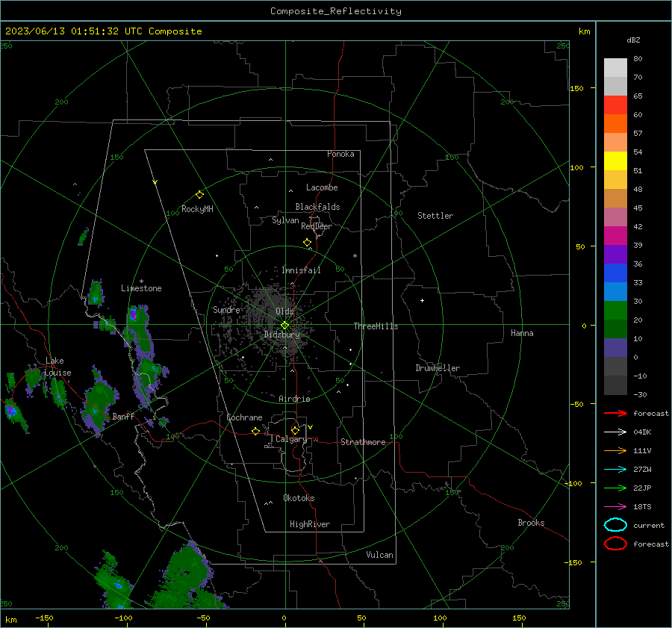Screen dimensions: 672x628
Task: Click the yellow diamond marker at RockyMH
Action: tap(199, 195)
